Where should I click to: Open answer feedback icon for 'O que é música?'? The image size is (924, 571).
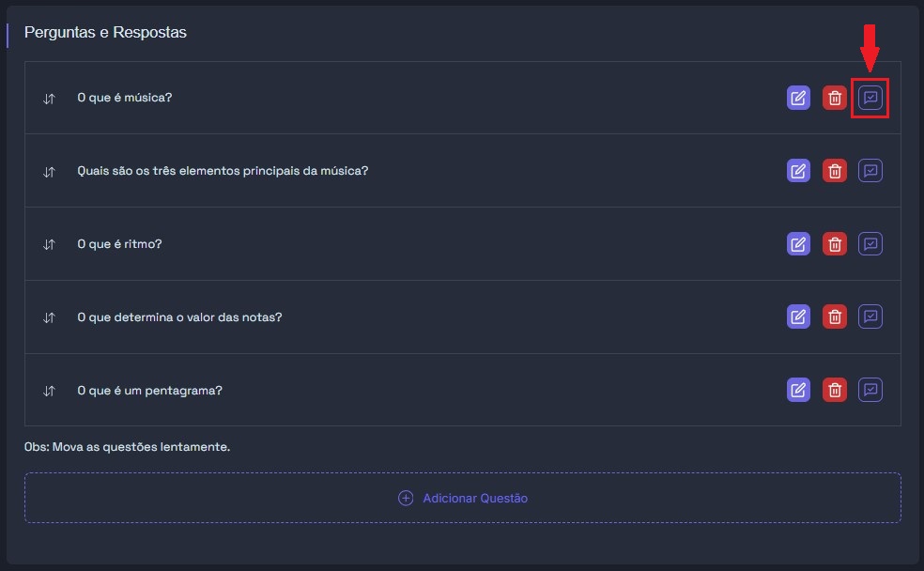pyautogui.click(x=870, y=98)
